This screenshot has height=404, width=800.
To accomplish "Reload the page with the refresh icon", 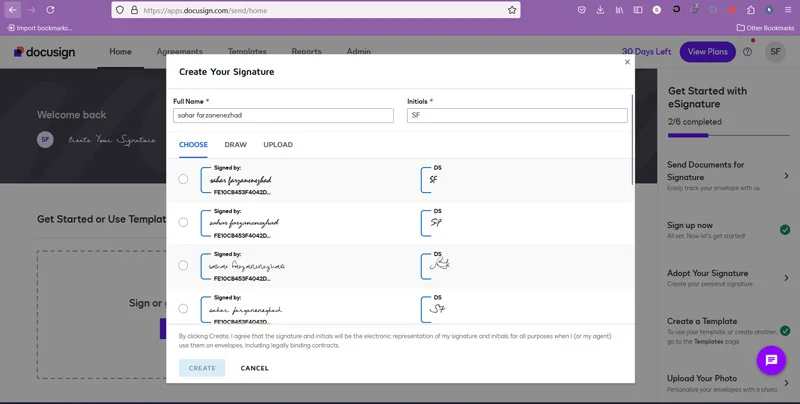I will click(50, 10).
